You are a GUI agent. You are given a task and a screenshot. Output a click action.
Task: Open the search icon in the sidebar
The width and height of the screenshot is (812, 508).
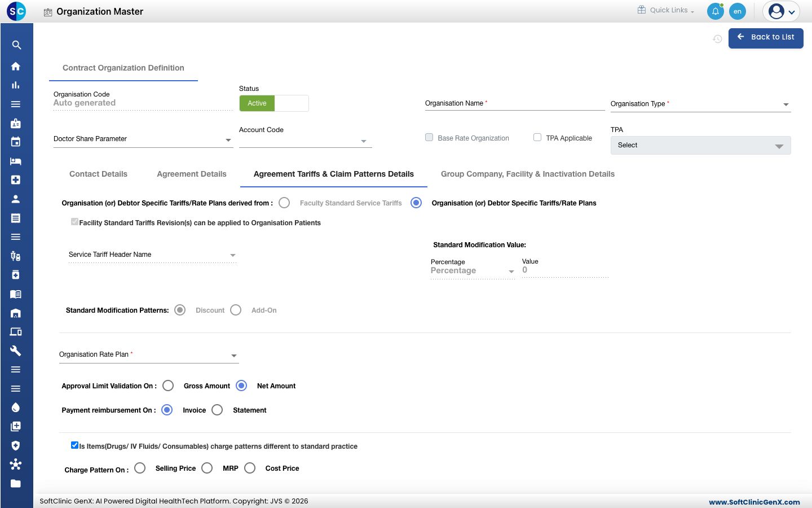click(x=16, y=45)
